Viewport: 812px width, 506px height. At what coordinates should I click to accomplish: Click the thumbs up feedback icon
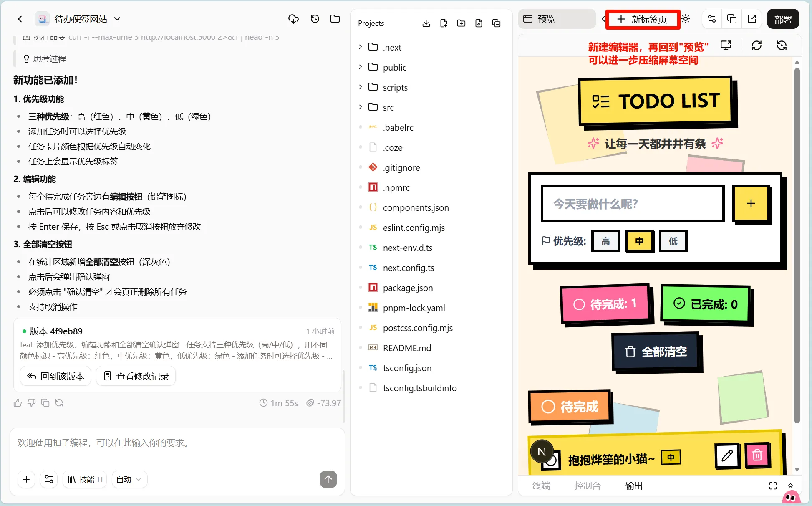click(x=18, y=403)
